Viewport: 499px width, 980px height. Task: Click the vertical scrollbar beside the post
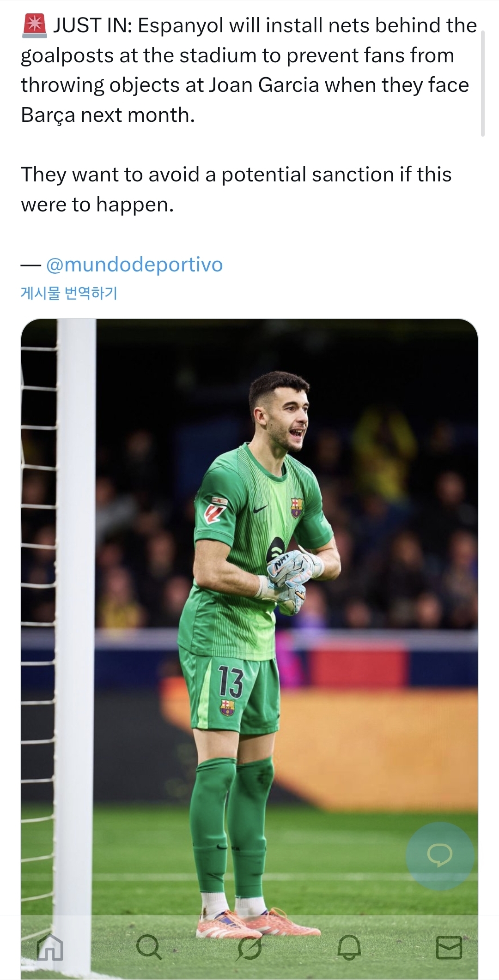point(482,83)
